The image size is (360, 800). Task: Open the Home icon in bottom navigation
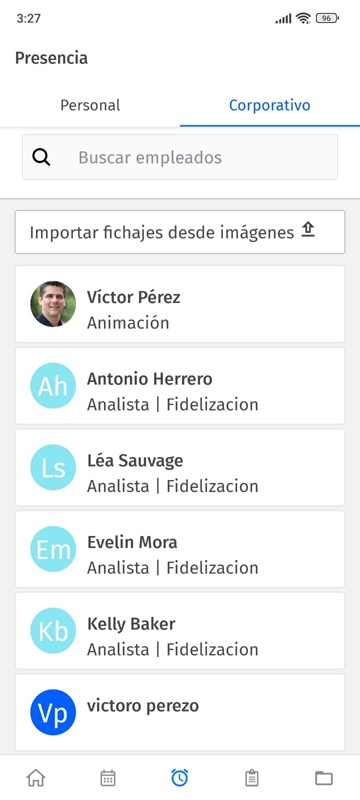coord(36,778)
